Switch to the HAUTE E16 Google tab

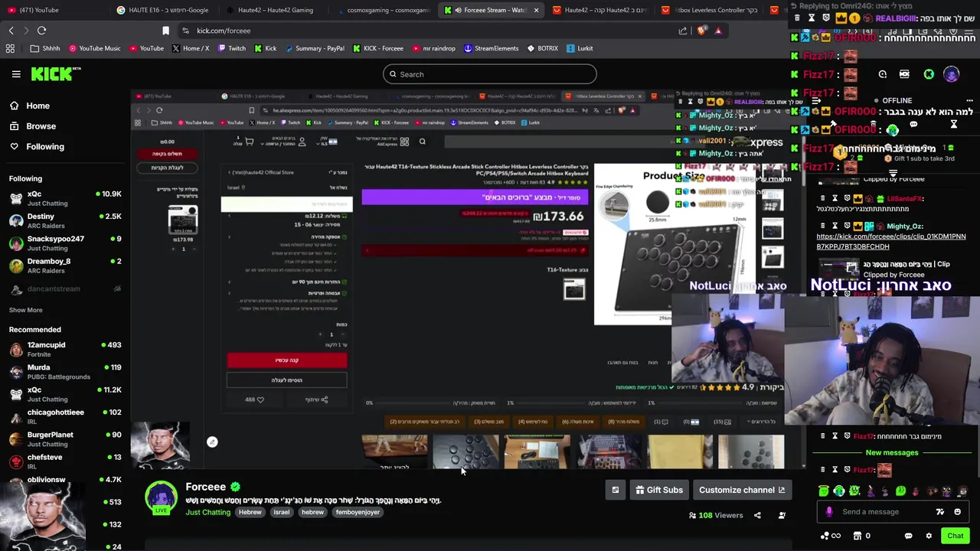[x=165, y=10]
